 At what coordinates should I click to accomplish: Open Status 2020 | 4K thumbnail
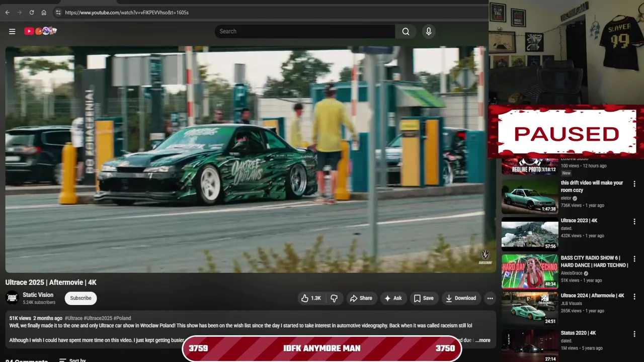pos(530,346)
